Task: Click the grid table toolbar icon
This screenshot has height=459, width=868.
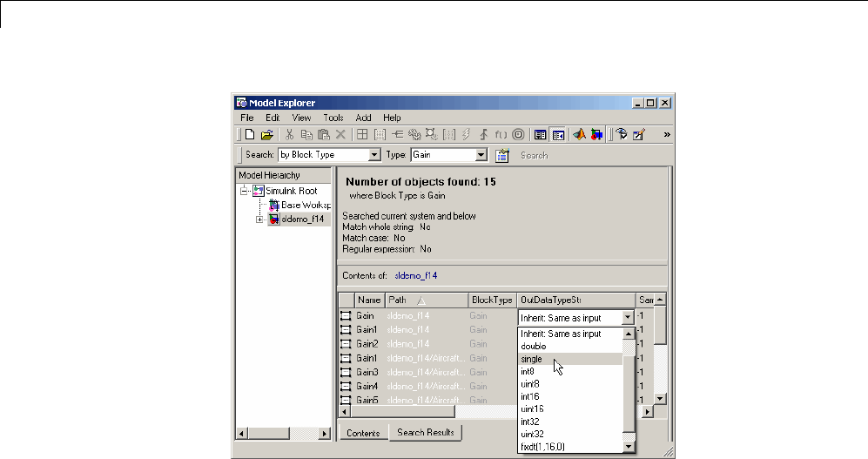Action: [362, 134]
